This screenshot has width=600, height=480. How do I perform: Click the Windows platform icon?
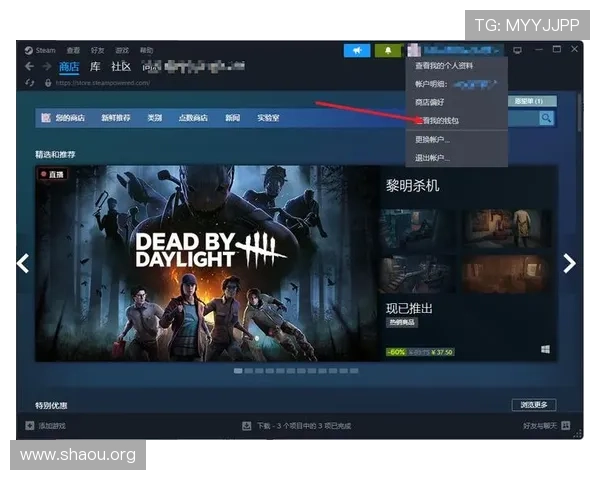tap(545, 349)
